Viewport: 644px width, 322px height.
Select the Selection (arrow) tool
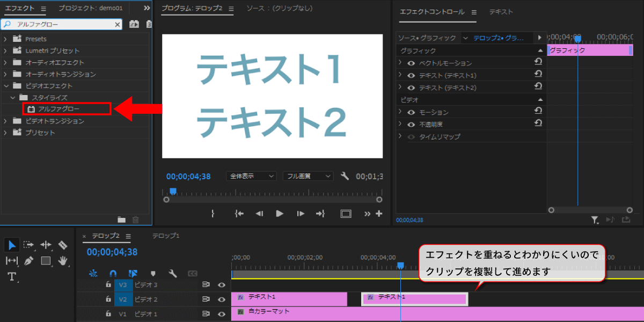point(12,245)
